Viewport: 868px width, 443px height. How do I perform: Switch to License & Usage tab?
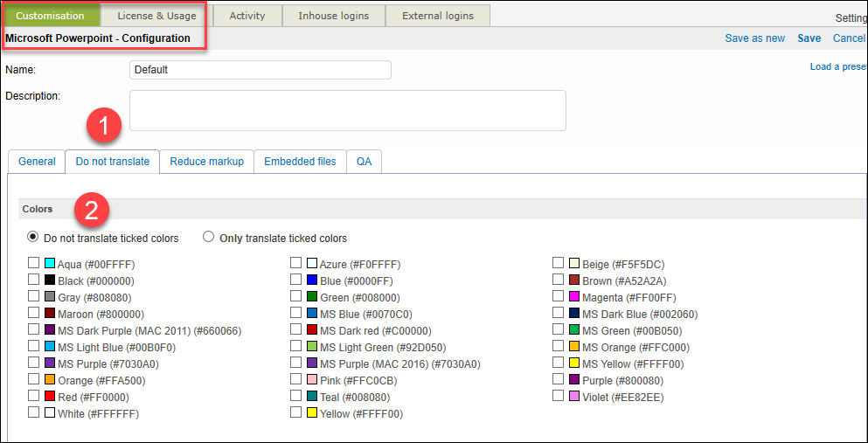coord(157,16)
